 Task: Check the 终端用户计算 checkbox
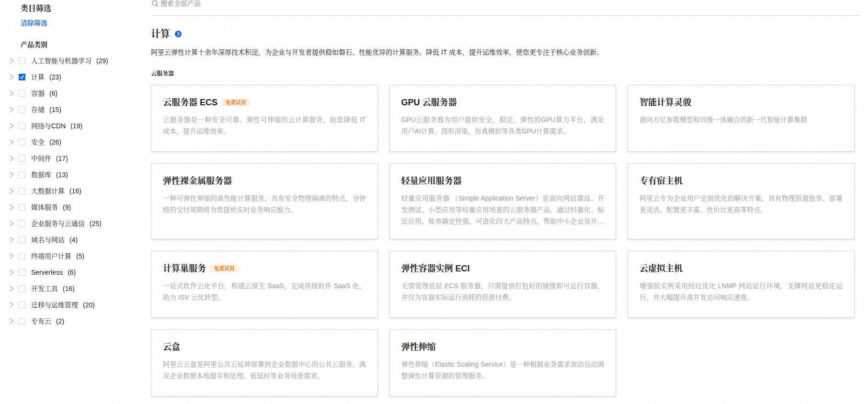click(22, 256)
